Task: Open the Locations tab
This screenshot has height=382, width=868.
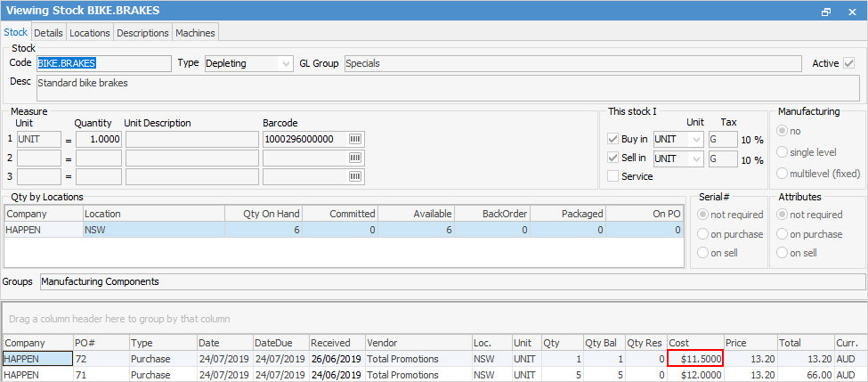Action: click(x=90, y=33)
